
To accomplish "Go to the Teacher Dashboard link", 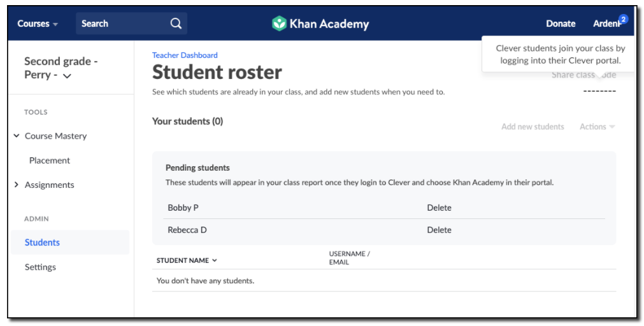I will 185,55.
